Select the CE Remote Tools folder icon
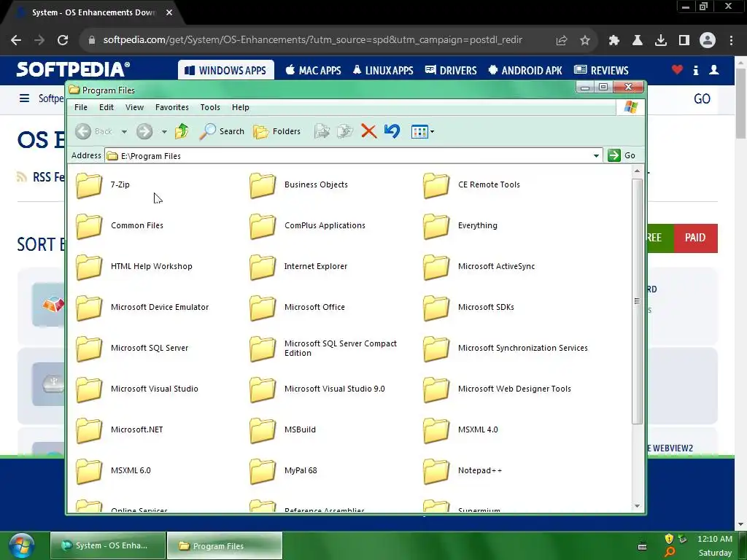The image size is (747, 560). pos(436,184)
